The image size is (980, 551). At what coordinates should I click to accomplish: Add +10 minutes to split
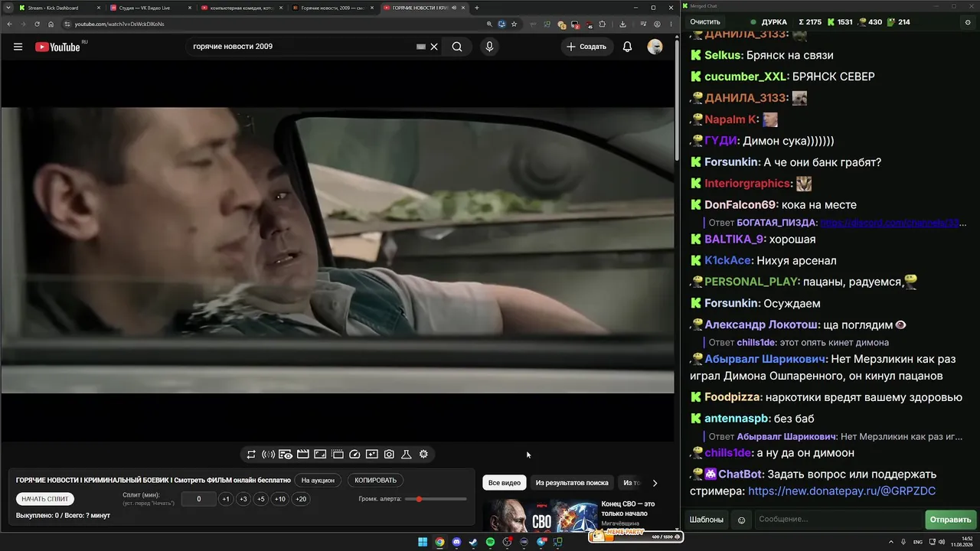coord(280,499)
